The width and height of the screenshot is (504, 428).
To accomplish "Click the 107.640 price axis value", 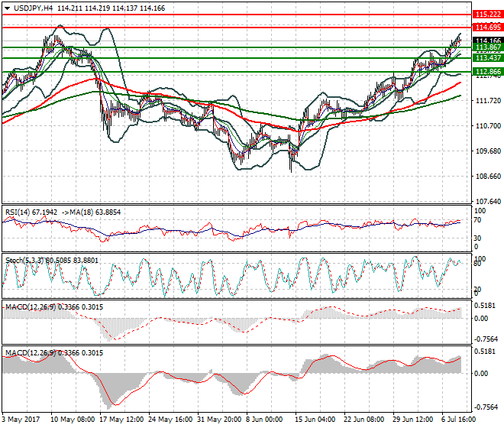I will tap(488, 202).
